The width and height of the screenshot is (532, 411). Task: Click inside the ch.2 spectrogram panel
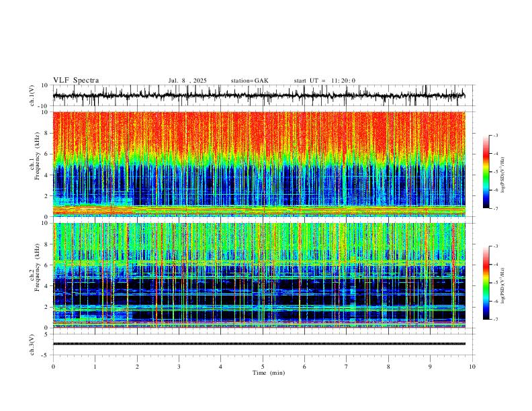click(x=259, y=275)
